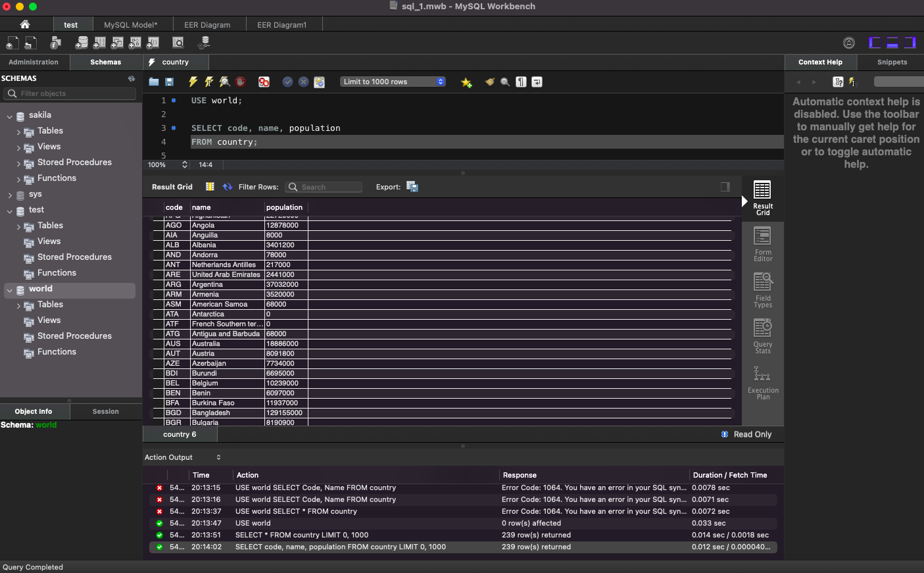Open SQL script file icon in main toolbar
Viewport: 924px width, 573px height.
coord(30,43)
